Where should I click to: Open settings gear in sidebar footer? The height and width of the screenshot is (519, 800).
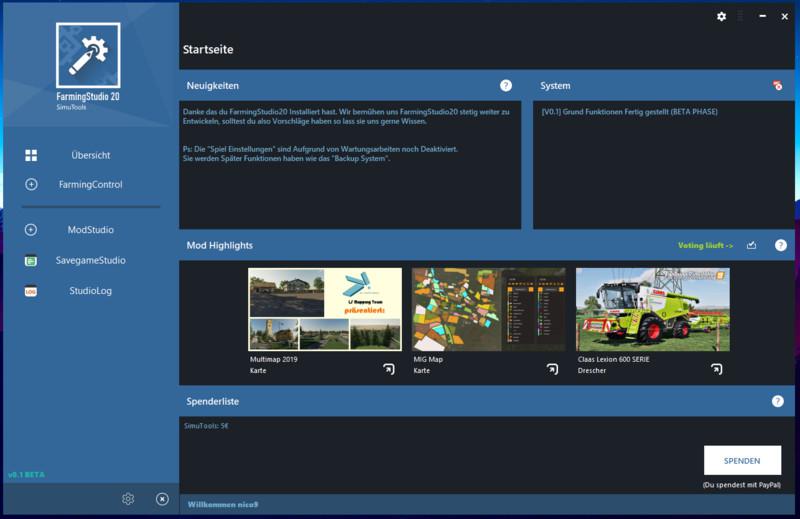tap(128, 499)
